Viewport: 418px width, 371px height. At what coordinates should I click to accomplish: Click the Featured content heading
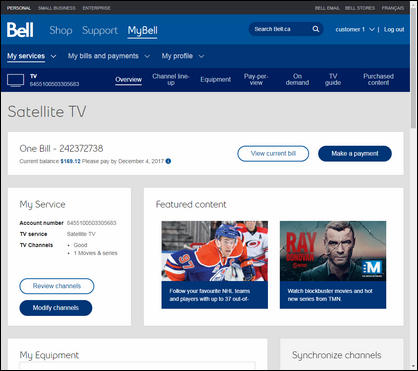click(x=191, y=204)
